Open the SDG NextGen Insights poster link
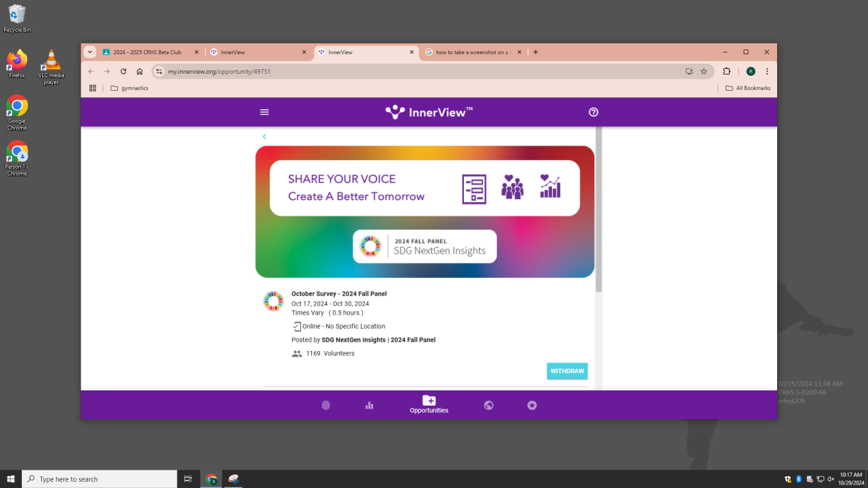The width and height of the screenshot is (868, 488). tap(378, 340)
